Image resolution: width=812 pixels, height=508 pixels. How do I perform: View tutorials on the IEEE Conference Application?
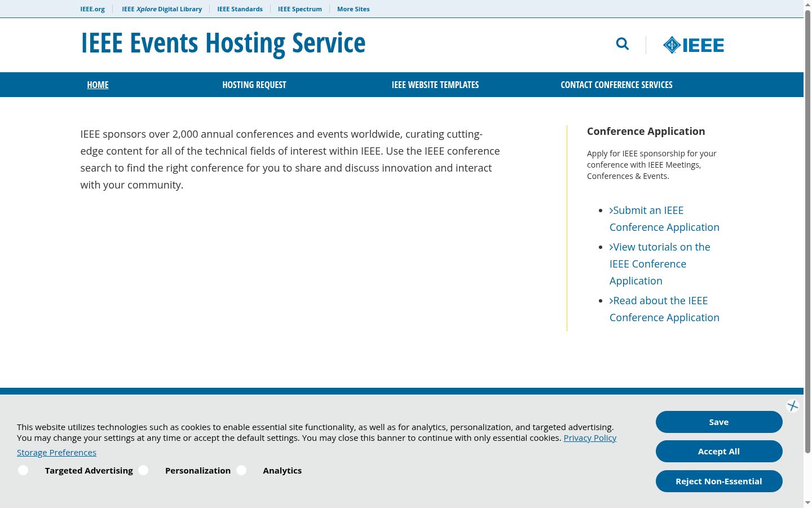pos(660,264)
